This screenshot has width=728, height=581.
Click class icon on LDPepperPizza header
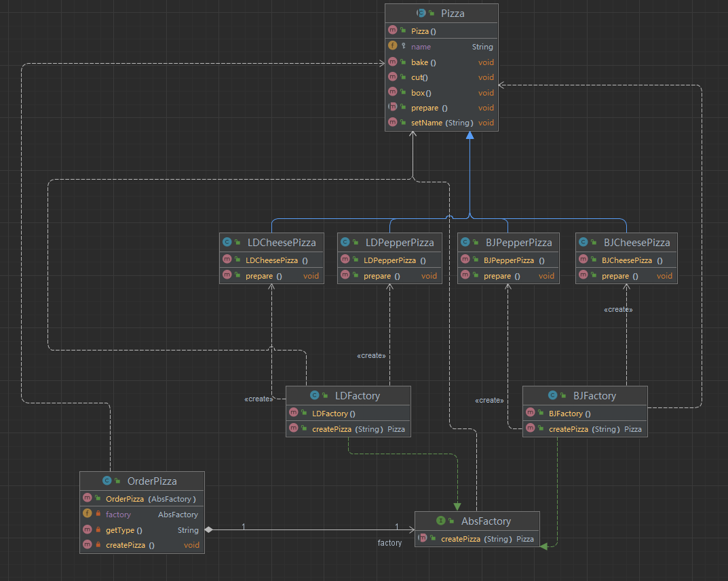(345, 242)
